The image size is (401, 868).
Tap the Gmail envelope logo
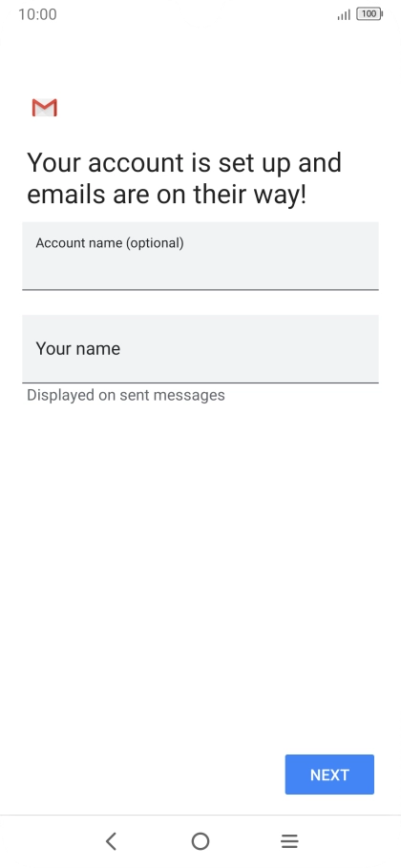tap(44, 108)
